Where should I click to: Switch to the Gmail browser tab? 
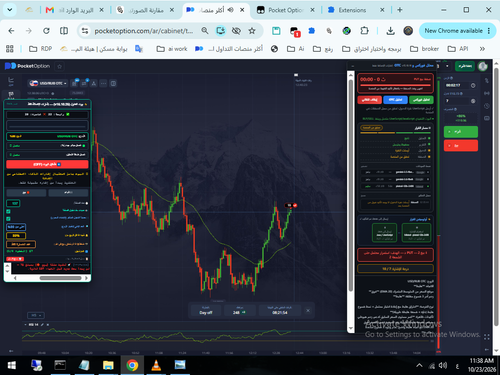(75, 10)
